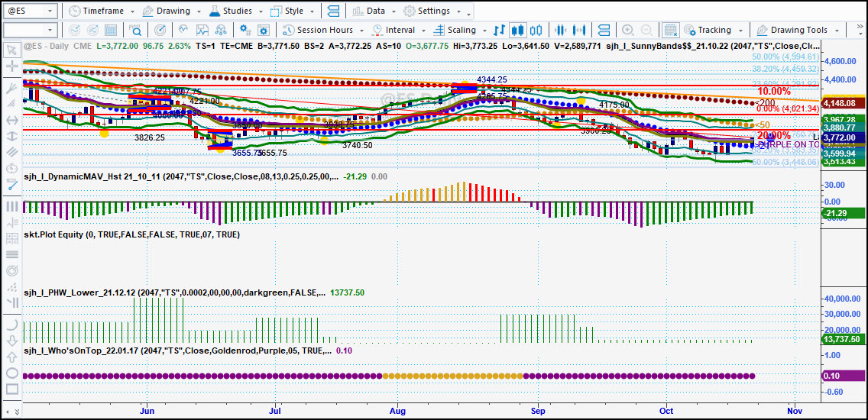Viewport: 868px width, 420px height.
Task: Click the decrease bar spacing icon
Action: [x=561, y=30]
